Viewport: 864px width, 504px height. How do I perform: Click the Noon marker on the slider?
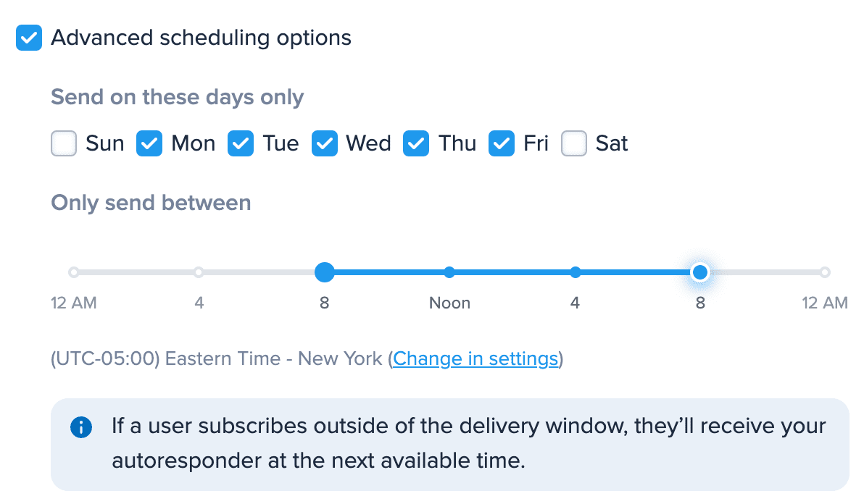coord(449,272)
